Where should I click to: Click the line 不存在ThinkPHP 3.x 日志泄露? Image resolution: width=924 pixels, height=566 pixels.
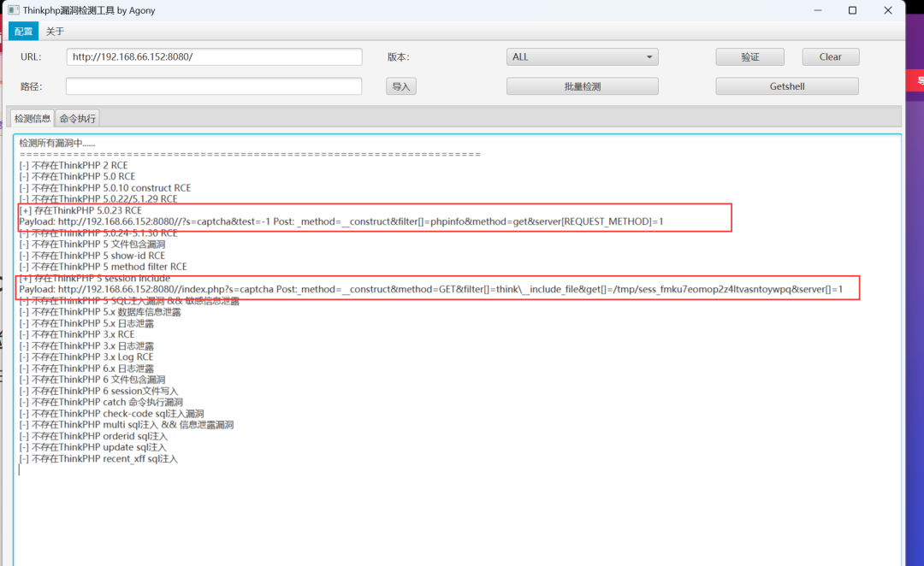tap(86, 345)
